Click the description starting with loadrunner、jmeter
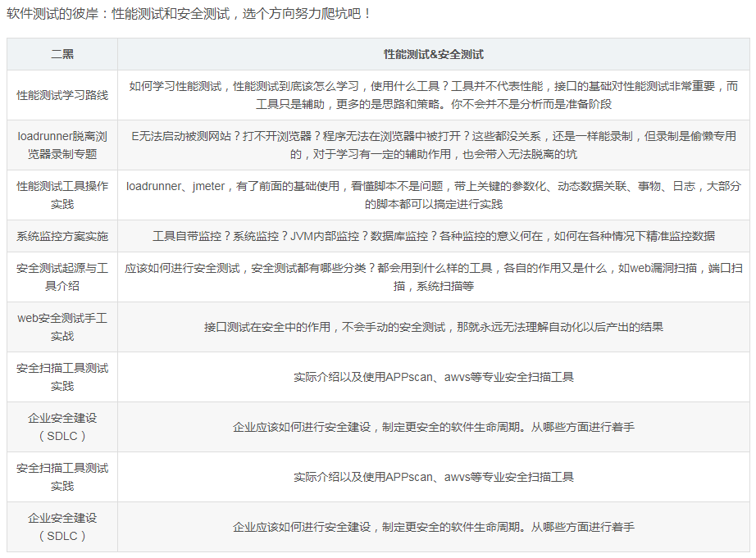Viewport: 756px width, 558px height. pyautogui.click(x=434, y=195)
